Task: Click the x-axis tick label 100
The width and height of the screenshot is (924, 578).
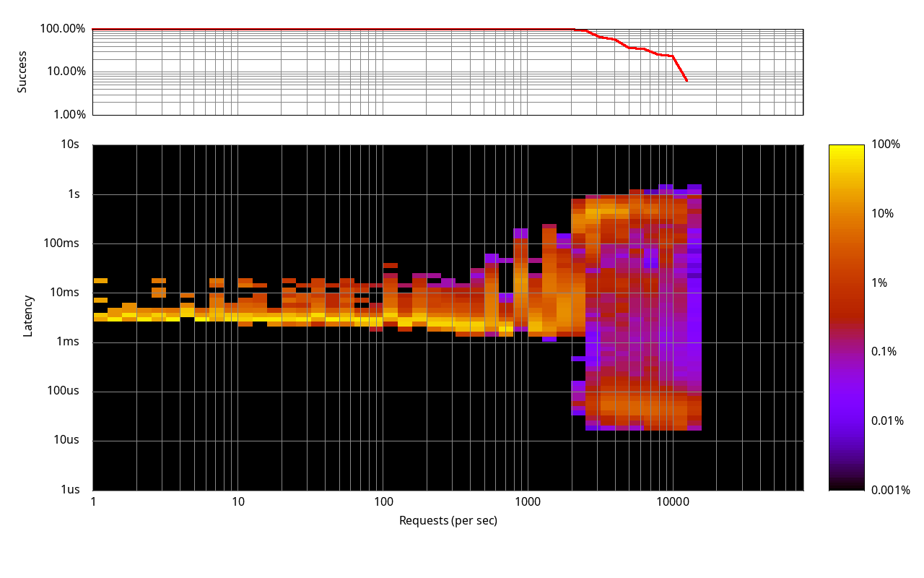Action: [383, 502]
